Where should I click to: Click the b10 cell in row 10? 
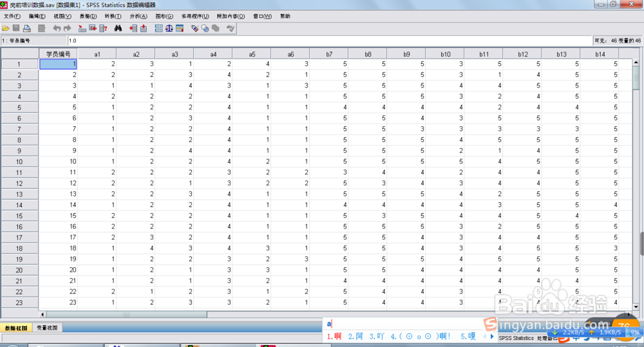tap(445, 162)
